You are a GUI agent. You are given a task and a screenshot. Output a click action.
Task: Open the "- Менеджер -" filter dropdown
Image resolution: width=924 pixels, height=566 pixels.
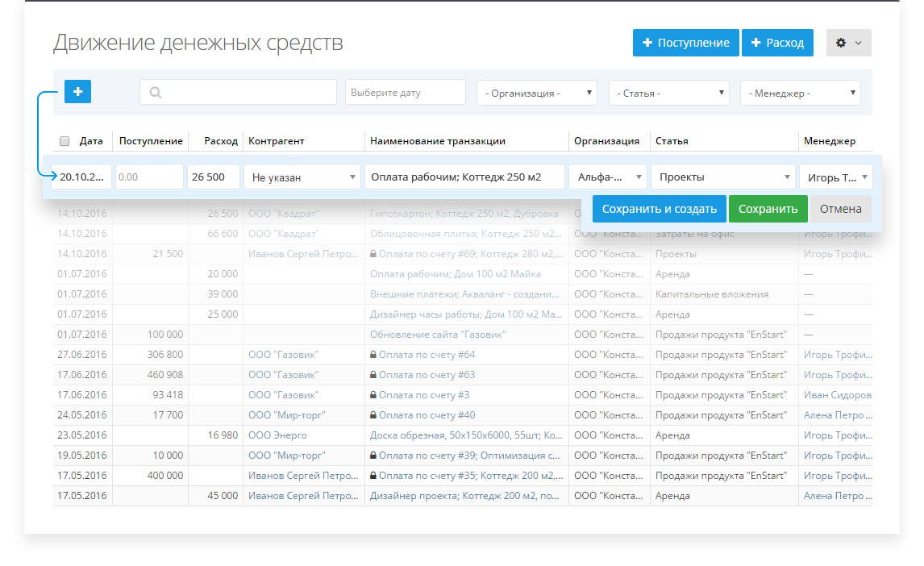(800, 92)
